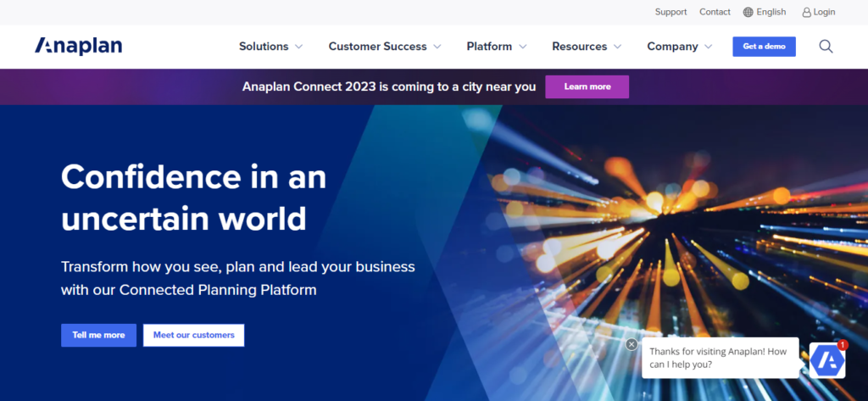Click the Anaplan logo
The image size is (868, 401).
(x=78, y=46)
